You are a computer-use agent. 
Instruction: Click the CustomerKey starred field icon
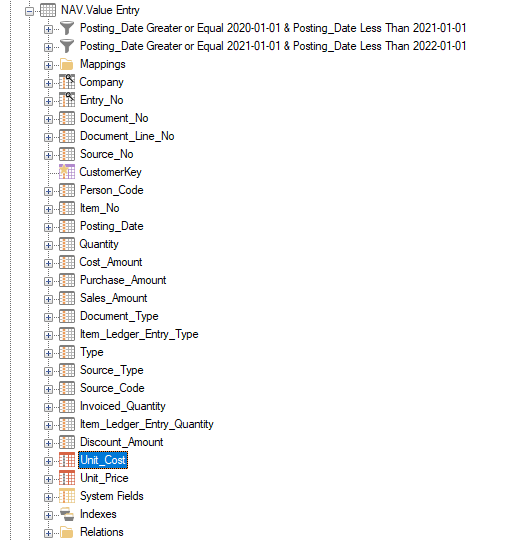(67, 172)
